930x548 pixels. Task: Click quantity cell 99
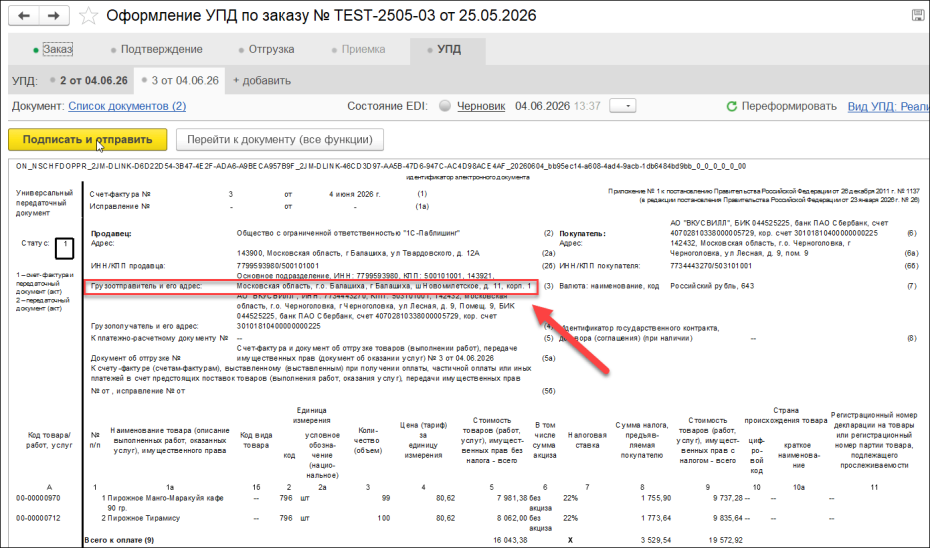click(x=386, y=498)
